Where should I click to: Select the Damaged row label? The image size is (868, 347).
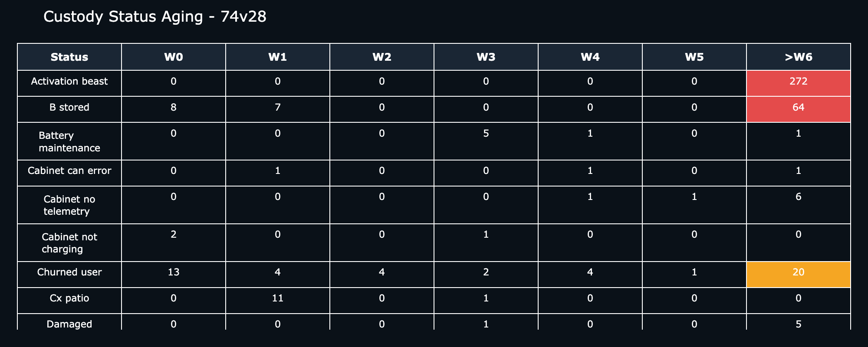(69, 324)
